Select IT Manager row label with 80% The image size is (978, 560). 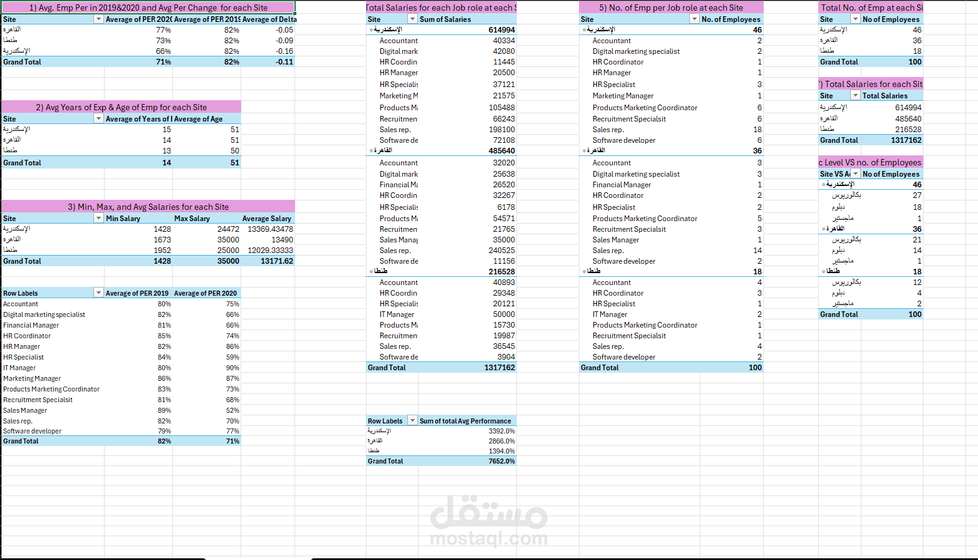(x=53, y=368)
